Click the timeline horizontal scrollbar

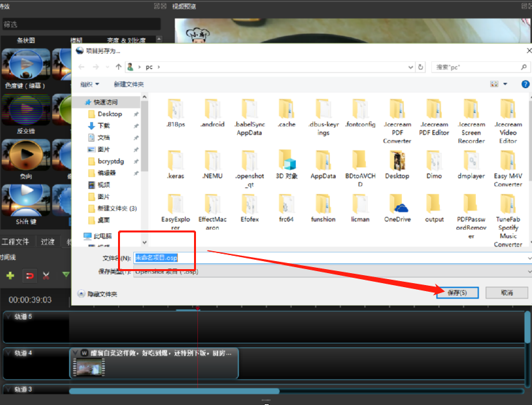pos(175,391)
